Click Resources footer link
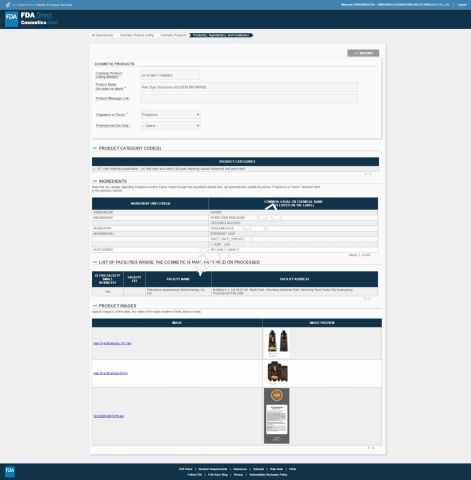This screenshot has height=480, width=471. point(240,469)
